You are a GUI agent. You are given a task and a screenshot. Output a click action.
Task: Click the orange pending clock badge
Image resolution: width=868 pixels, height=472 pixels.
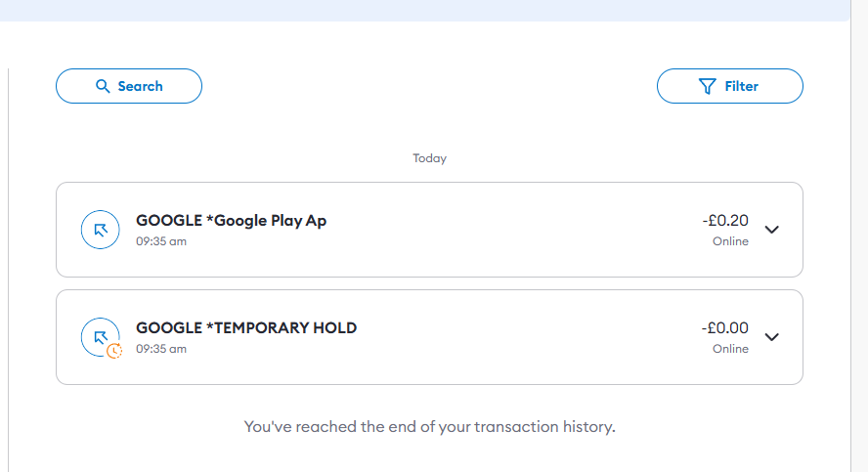[x=114, y=351]
